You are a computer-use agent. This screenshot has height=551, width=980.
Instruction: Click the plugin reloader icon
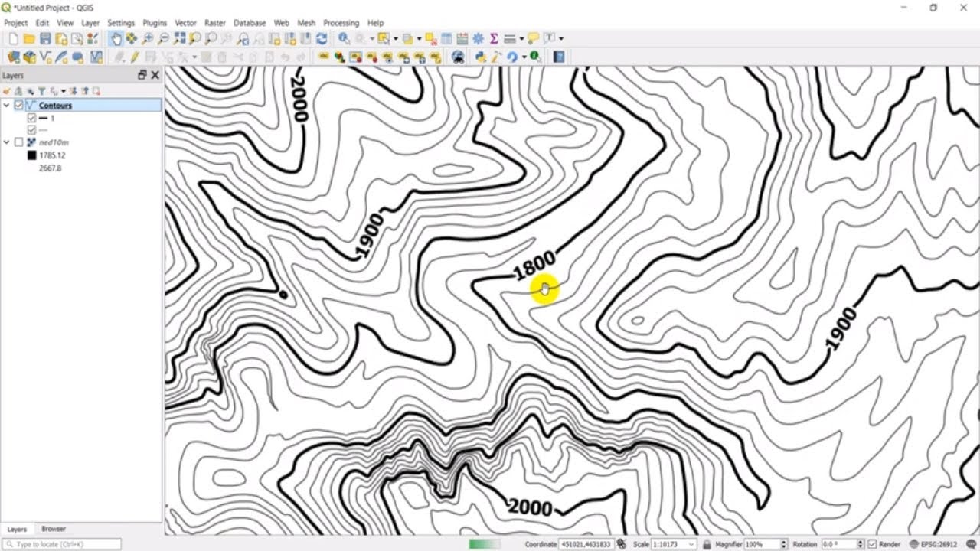[x=512, y=57]
